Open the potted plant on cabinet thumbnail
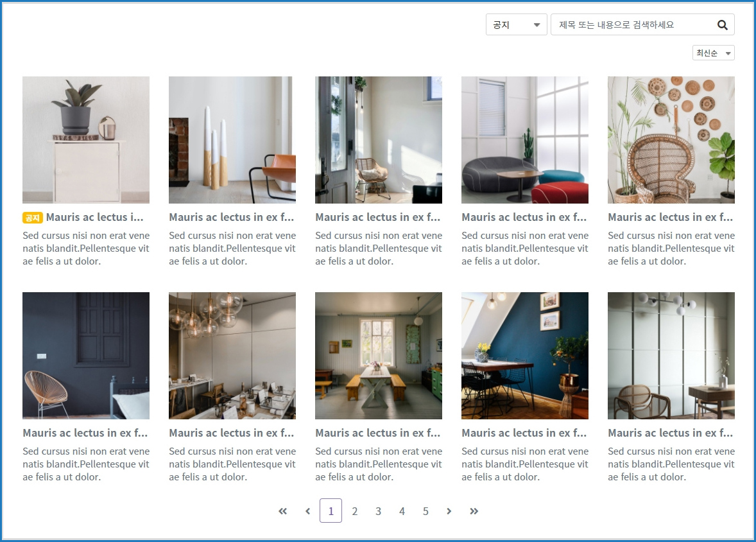 pos(86,140)
